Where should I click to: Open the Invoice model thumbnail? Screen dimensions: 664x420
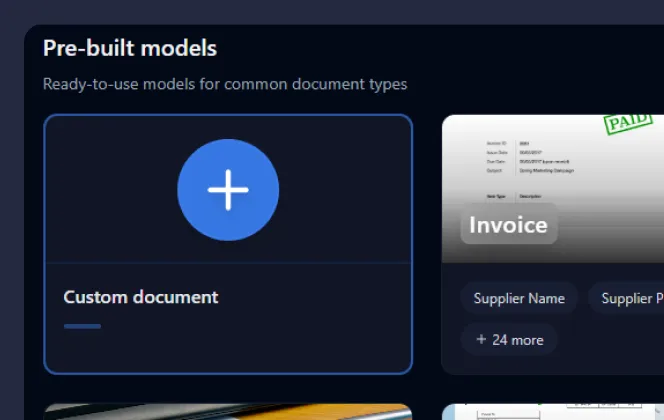(x=553, y=189)
